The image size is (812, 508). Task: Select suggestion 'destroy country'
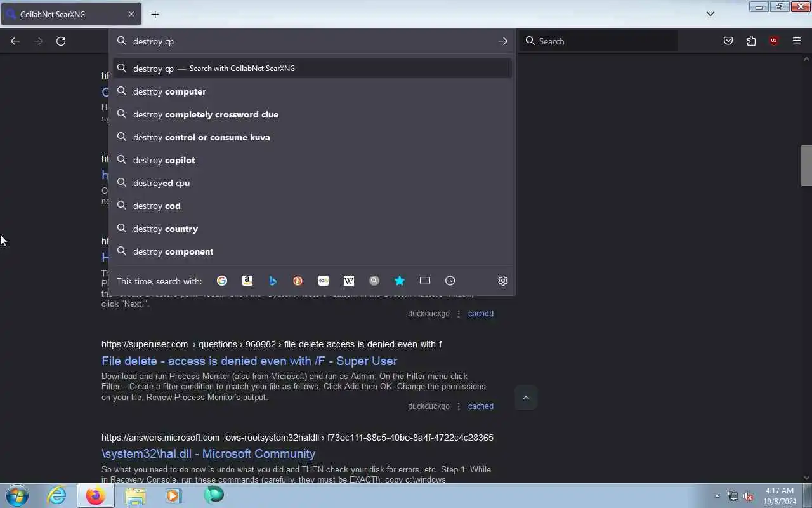coord(312,229)
